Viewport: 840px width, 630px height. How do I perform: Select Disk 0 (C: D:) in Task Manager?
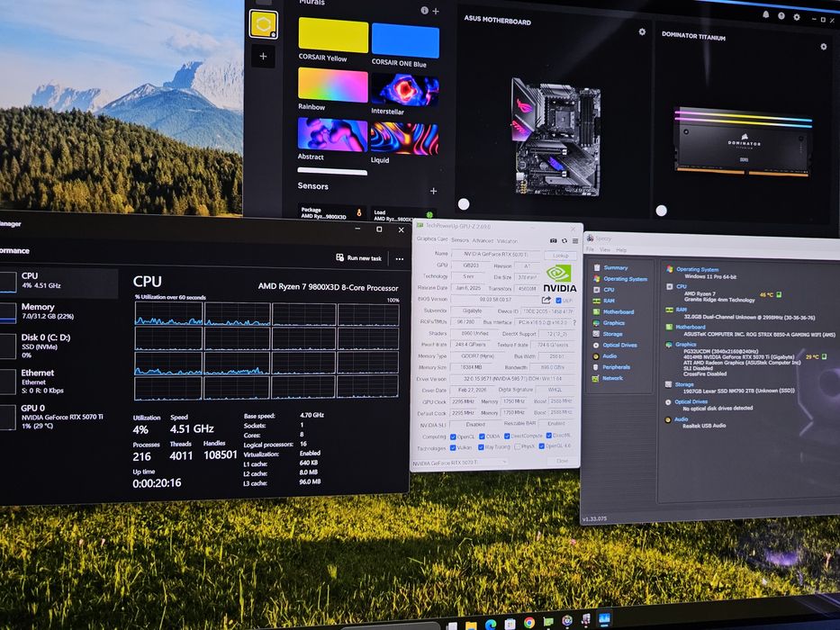(59, 346)
